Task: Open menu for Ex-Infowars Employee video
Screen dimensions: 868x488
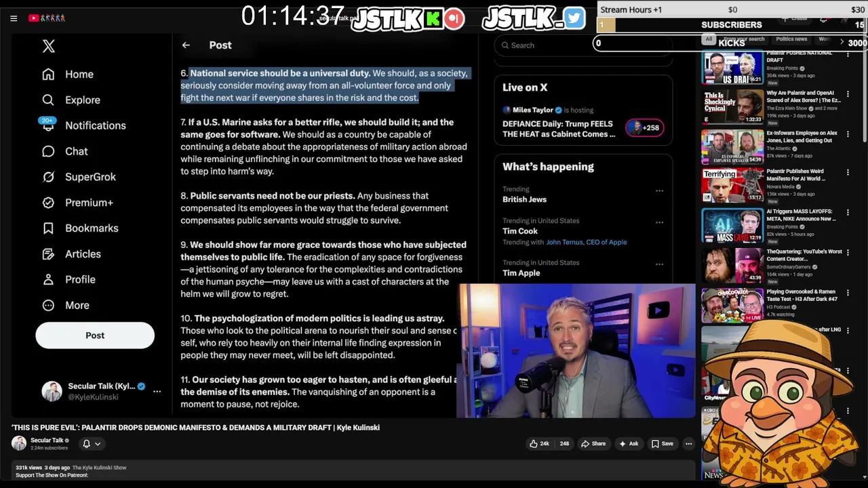Action: point(848,134)
